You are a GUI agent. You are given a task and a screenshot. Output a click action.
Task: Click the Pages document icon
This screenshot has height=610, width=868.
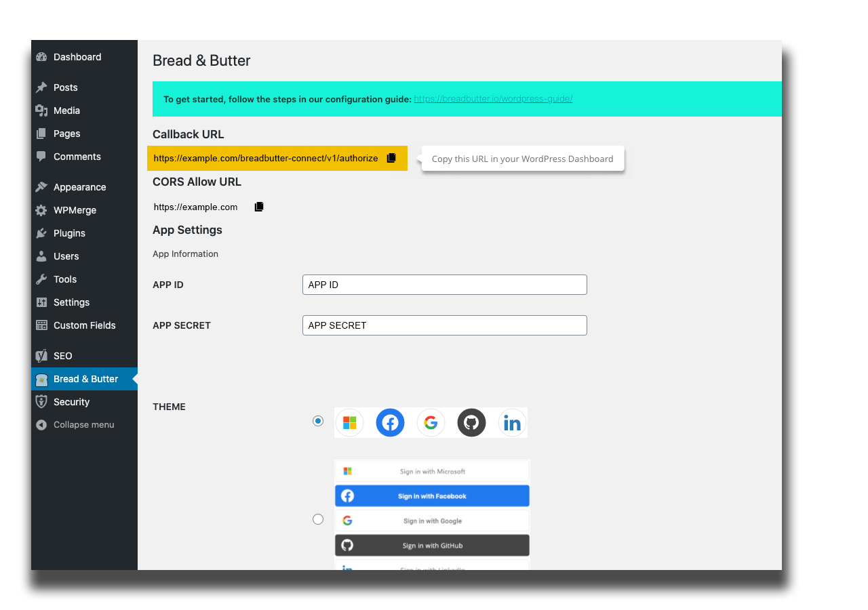(41, 134)
